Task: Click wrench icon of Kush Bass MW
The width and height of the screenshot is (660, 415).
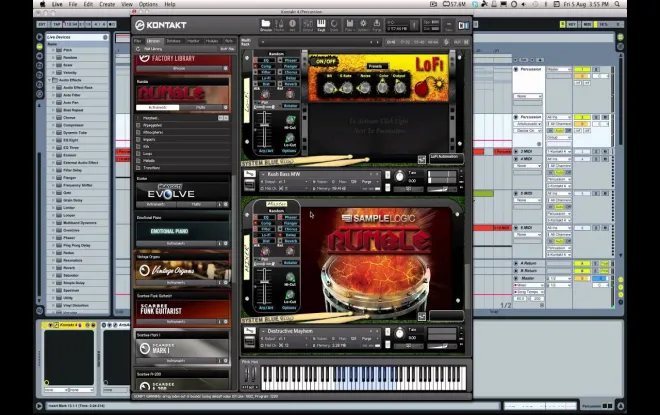Action: click(x=250, y=174)
